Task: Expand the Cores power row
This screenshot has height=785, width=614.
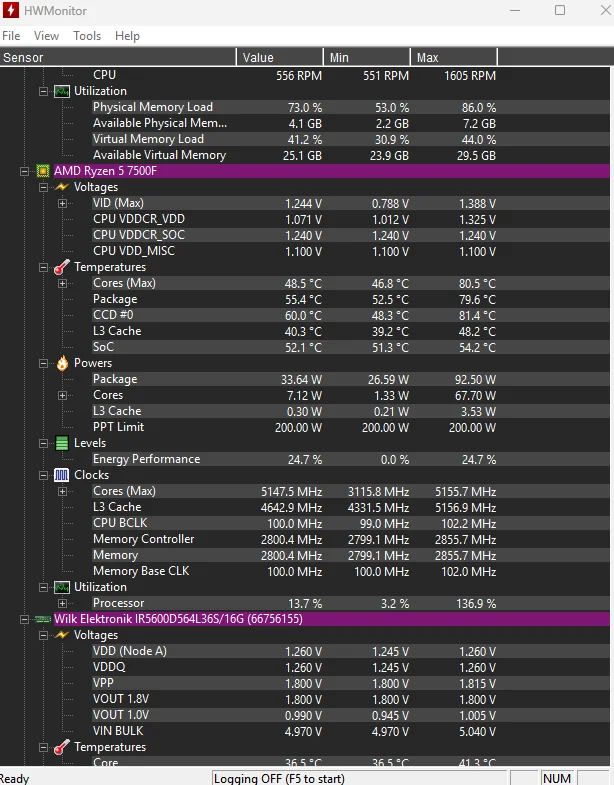Action: click(62, 396)
